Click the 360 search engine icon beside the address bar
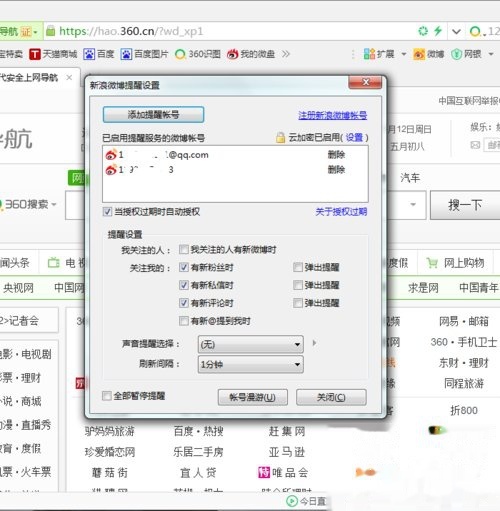Image resolution: width=500 pixels, height=511 pixels. click(x=475, y=32)
